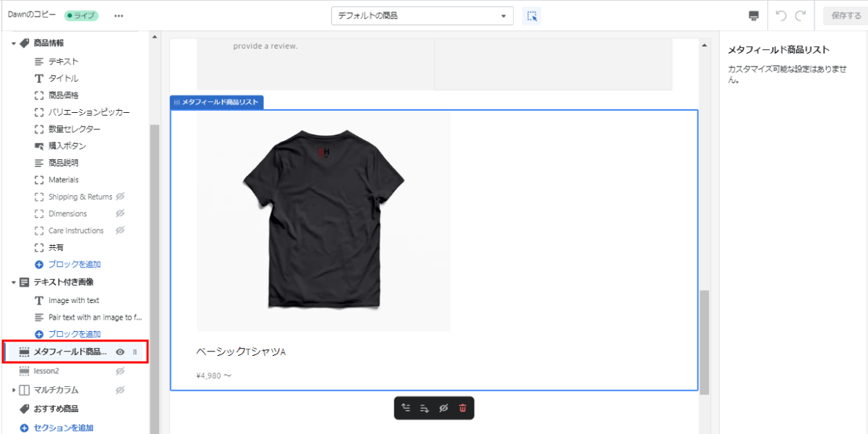Show the hidden マルチカラム section
Screen dimensions: 868x434
[x=120, y=391]
